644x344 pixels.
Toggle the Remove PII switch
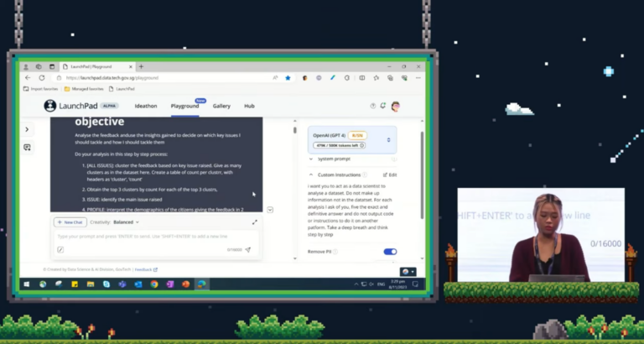390,251
